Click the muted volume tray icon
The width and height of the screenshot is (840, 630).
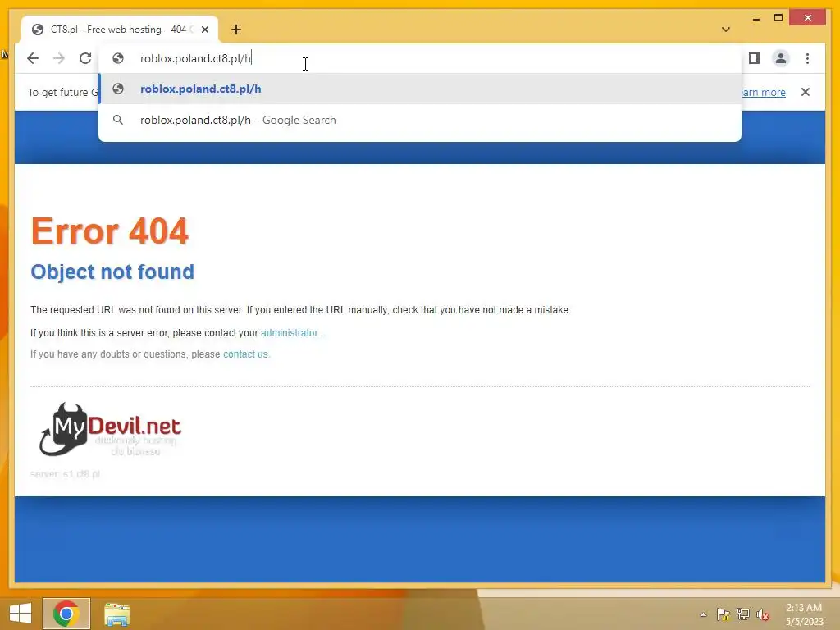762,614
